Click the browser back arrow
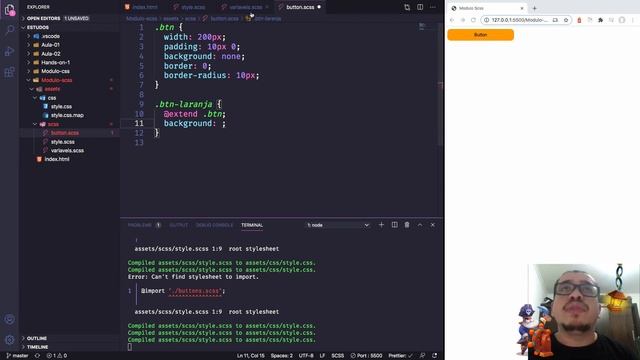The image size is (640, 360). point(452,20)
